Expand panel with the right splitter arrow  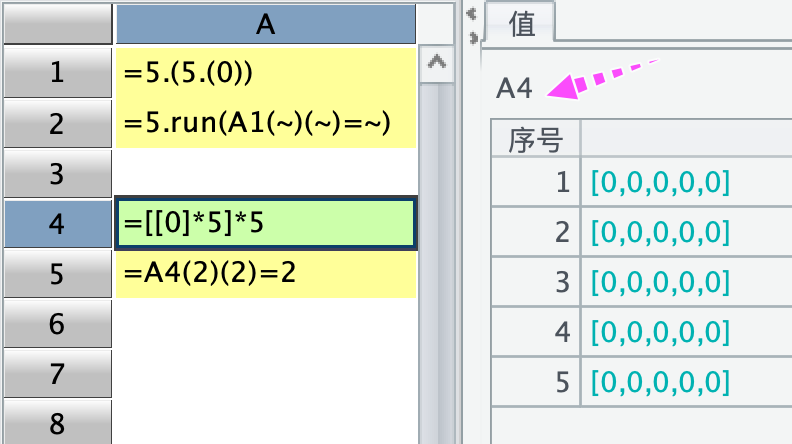click(473, 37)
